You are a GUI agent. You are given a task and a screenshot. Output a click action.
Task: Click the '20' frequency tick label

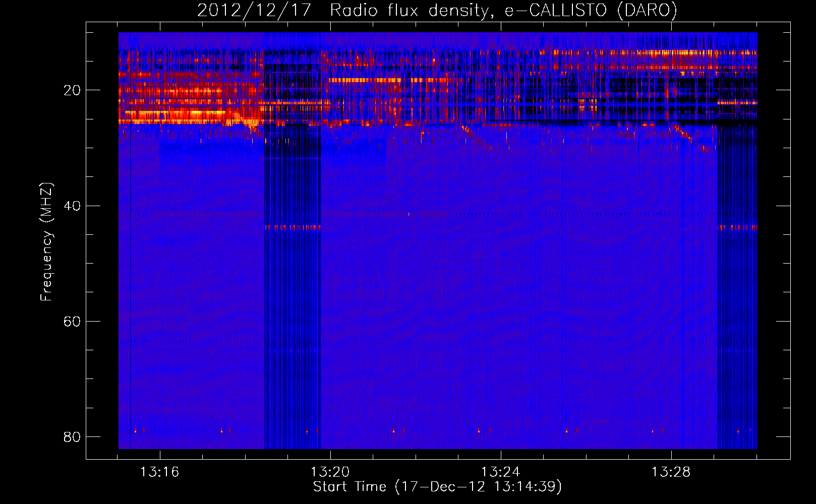pos(72,90)
